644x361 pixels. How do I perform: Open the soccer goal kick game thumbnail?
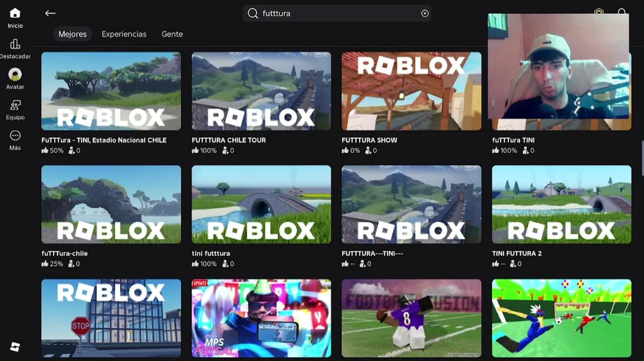(562, 318)
